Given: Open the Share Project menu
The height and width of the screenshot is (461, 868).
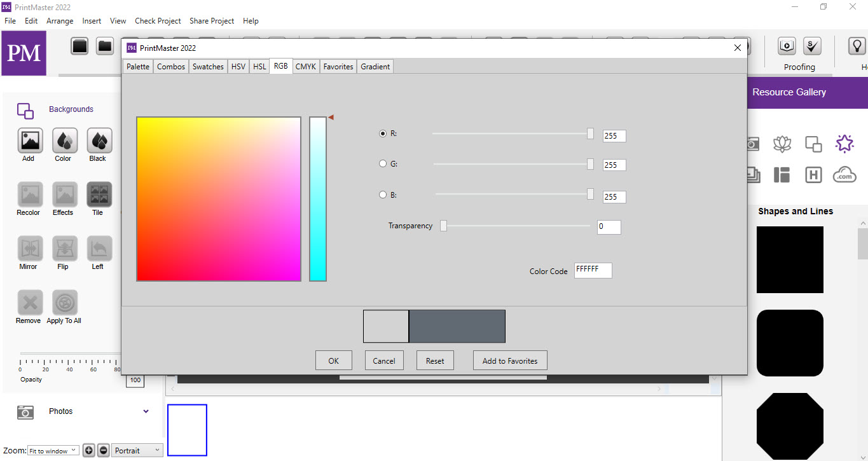Looking at the screenshot, I should tap(212, 21).
